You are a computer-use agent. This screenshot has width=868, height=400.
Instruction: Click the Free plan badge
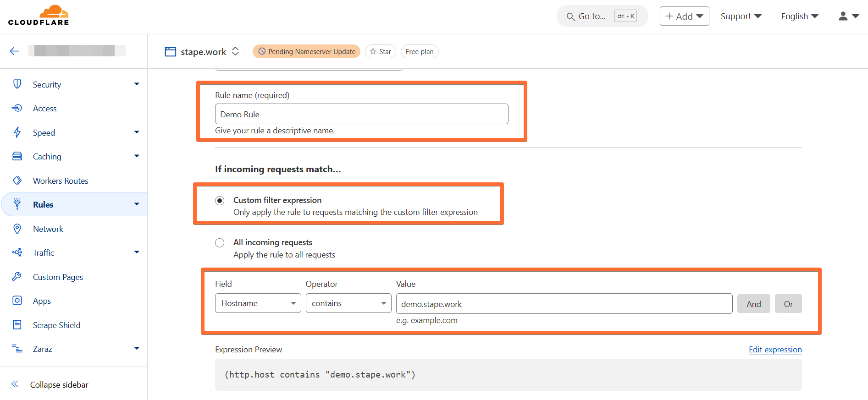(x=420, y=51)
